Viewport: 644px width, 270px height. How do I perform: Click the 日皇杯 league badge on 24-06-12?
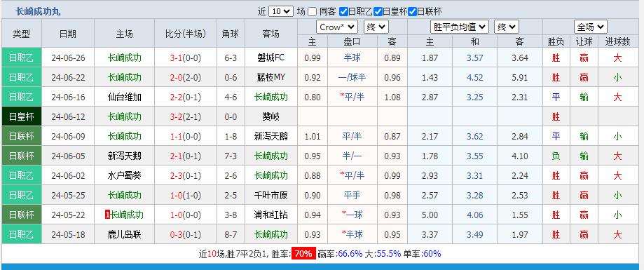21,116
